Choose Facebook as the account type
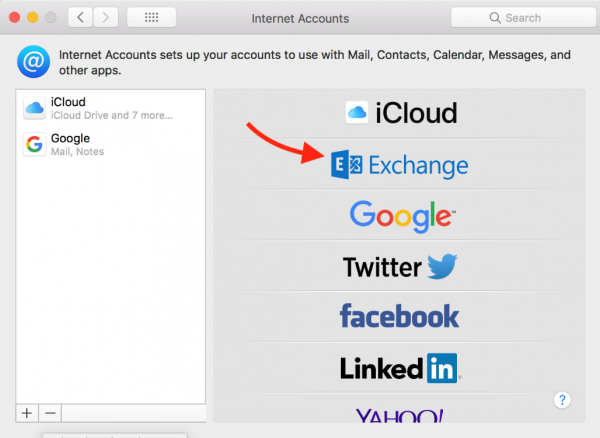Viewport: 600px width, 438px height. [399, 317]
